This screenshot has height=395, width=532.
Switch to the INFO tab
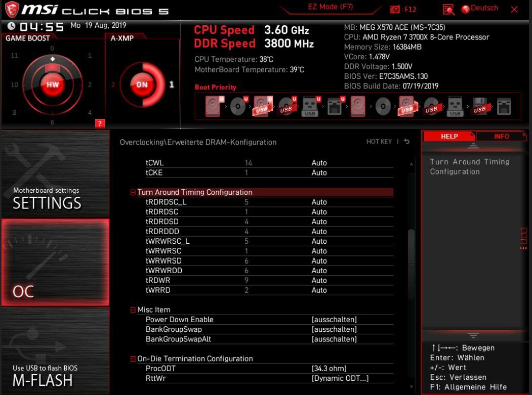pos(501,136)
